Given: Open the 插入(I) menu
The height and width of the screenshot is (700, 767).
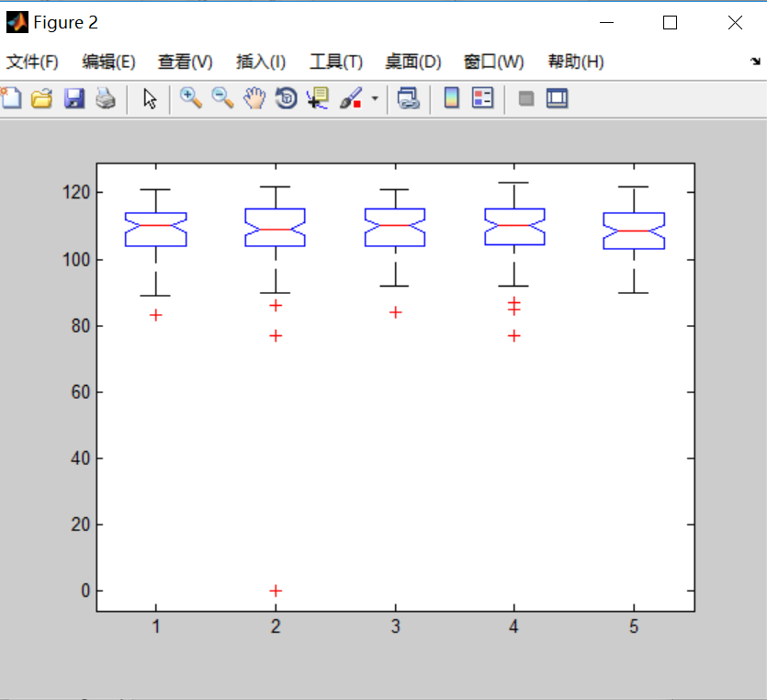Looking at the screenshot, I should (260, 62).
